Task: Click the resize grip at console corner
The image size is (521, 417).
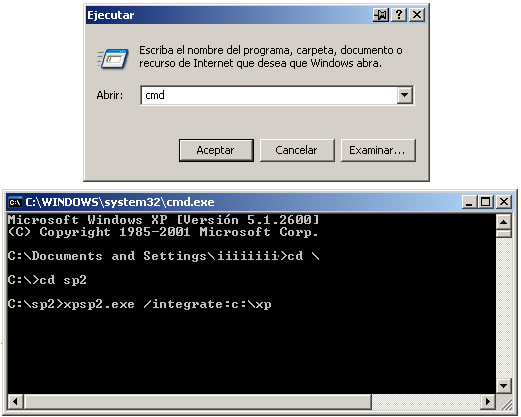Action: click(504, 402)
